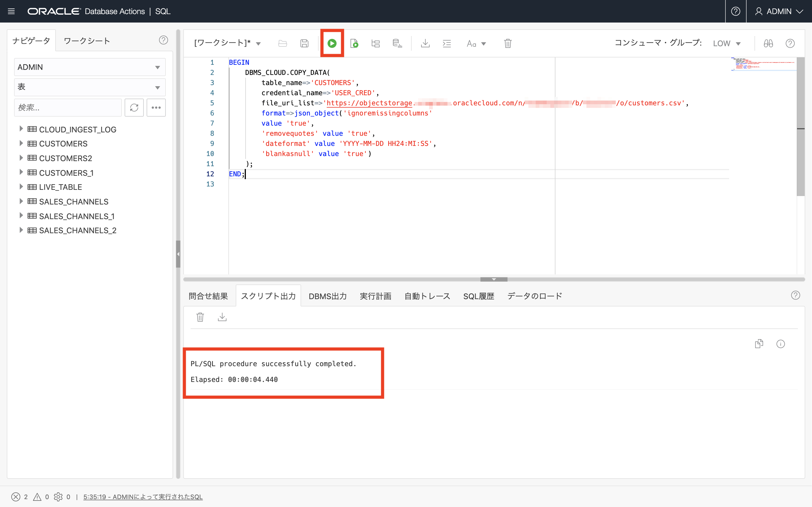Open the ADMIN schema dropdown
The width and height of the screenshot is (812, 507).
(x=90, y=67)
